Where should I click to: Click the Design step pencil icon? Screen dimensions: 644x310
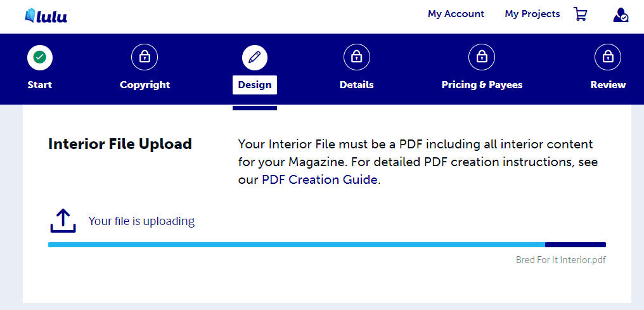[x=255, y=58]
